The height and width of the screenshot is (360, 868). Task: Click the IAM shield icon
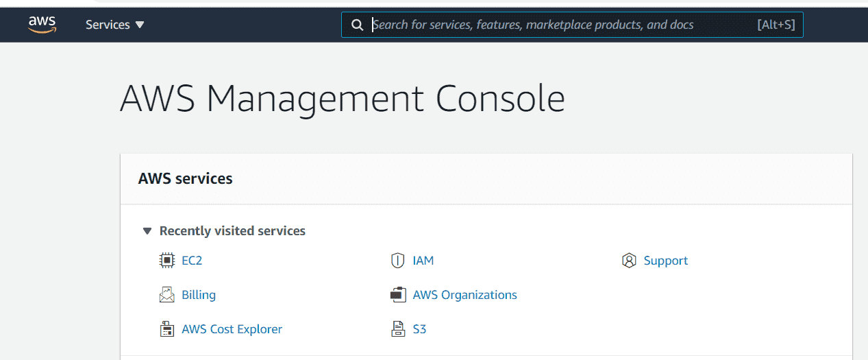(x=398, y=261)
